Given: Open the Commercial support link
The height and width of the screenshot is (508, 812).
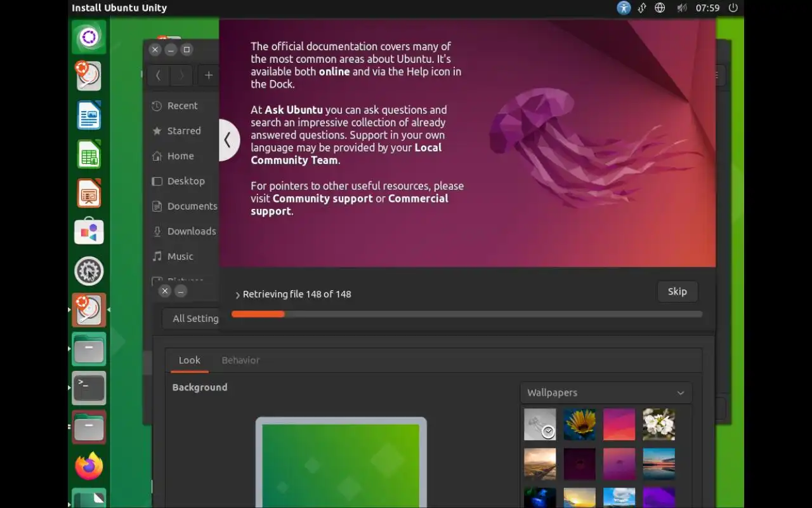Looking at the screenshot, I should click(350, 204).
